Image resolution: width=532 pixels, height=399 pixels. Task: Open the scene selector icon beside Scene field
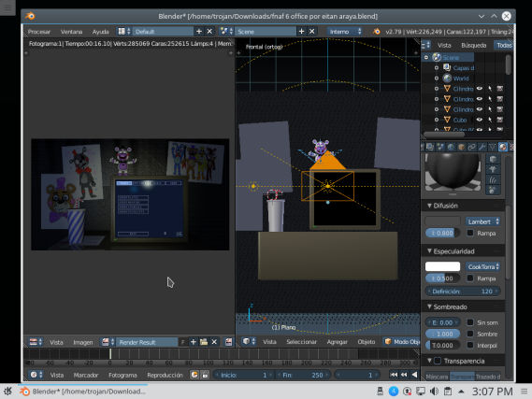[x=226, y=32]
